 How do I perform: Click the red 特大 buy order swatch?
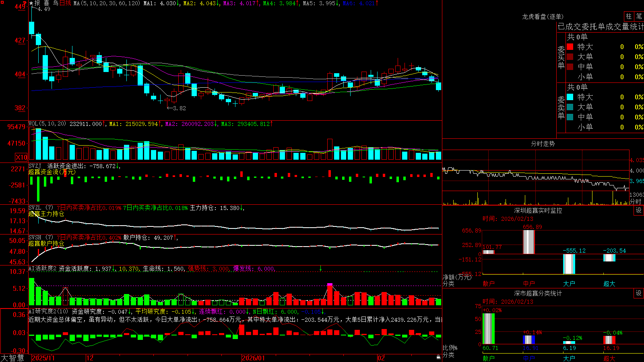tap(570, 47)
